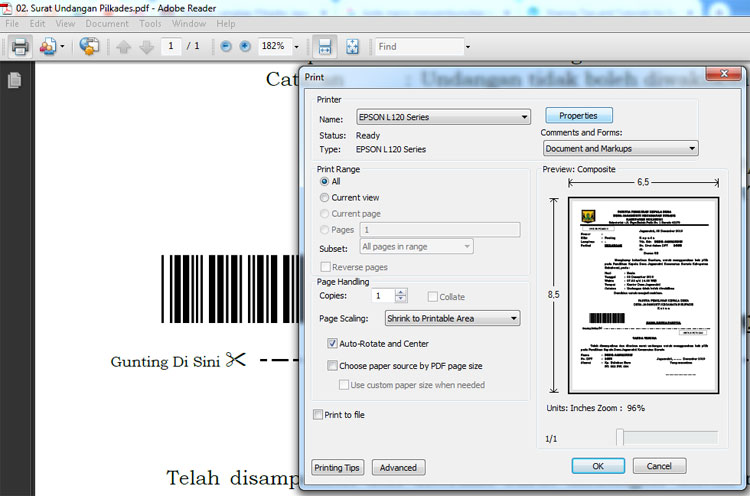This screenshot has width=750, height=496.
Task: Click the Cancel button
Action: 659,466
